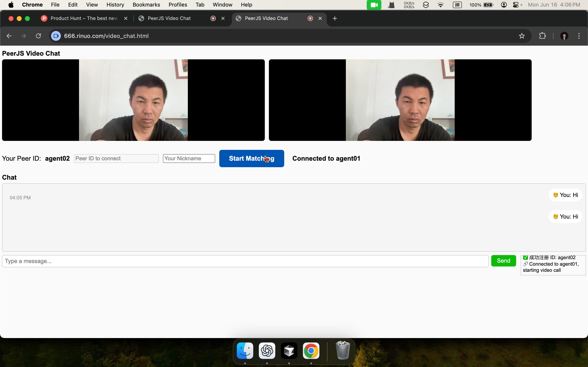588x367 pixels.
Task: Open the History menu
Action: (115, 5)
